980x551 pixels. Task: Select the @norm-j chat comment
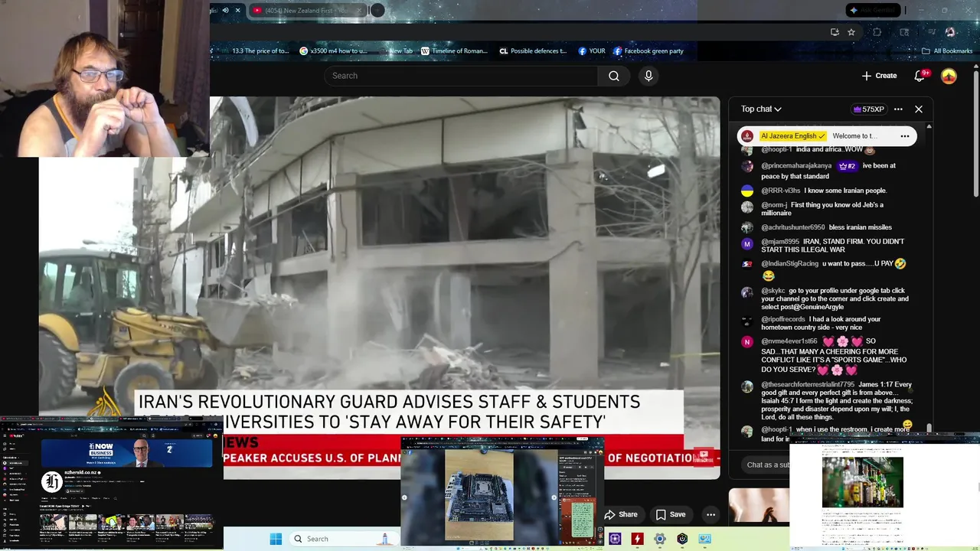[x=827, y=210]
